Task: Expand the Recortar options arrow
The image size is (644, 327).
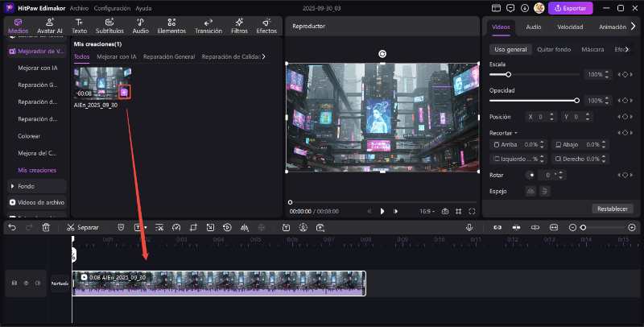Action: point(517,132)
